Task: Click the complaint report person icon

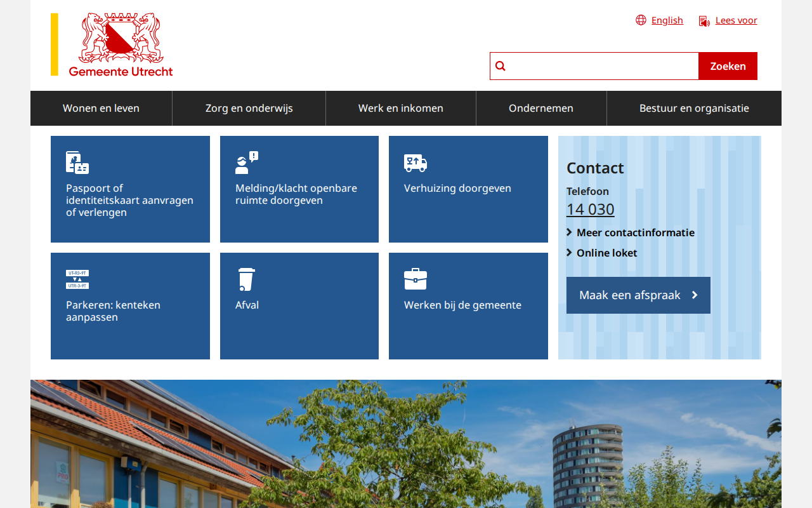Action: [247, 163]
